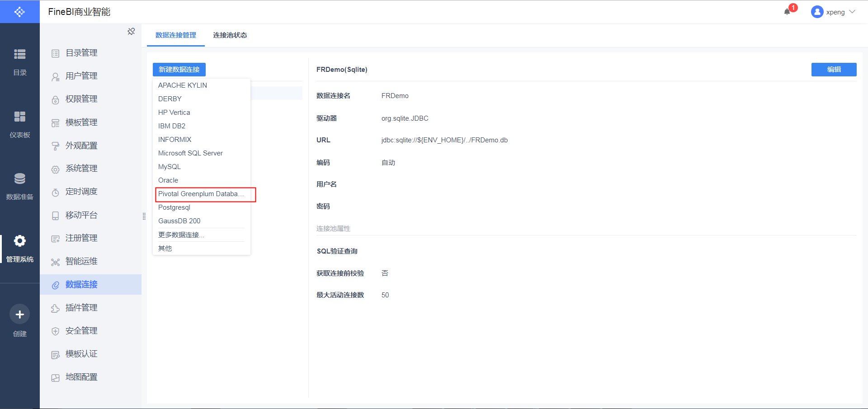Screen dimensions: 868x409
Task: Open 系统管理 menu entry
Action: click(x=90, y=169)
